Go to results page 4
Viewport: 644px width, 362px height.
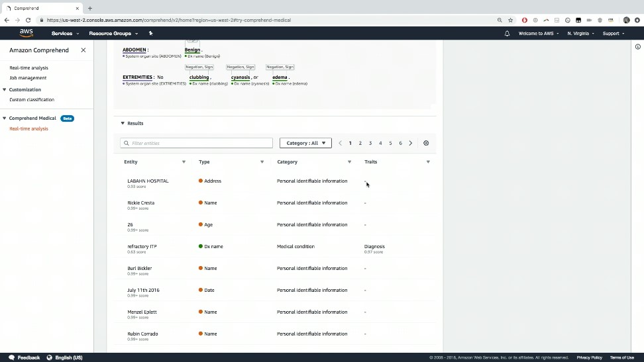380,143
